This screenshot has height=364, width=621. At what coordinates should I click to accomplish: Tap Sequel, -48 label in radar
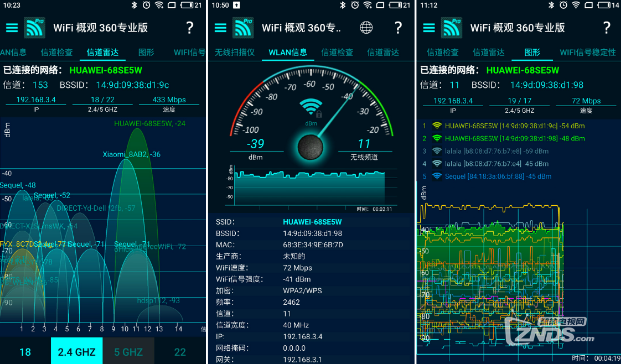18,185
